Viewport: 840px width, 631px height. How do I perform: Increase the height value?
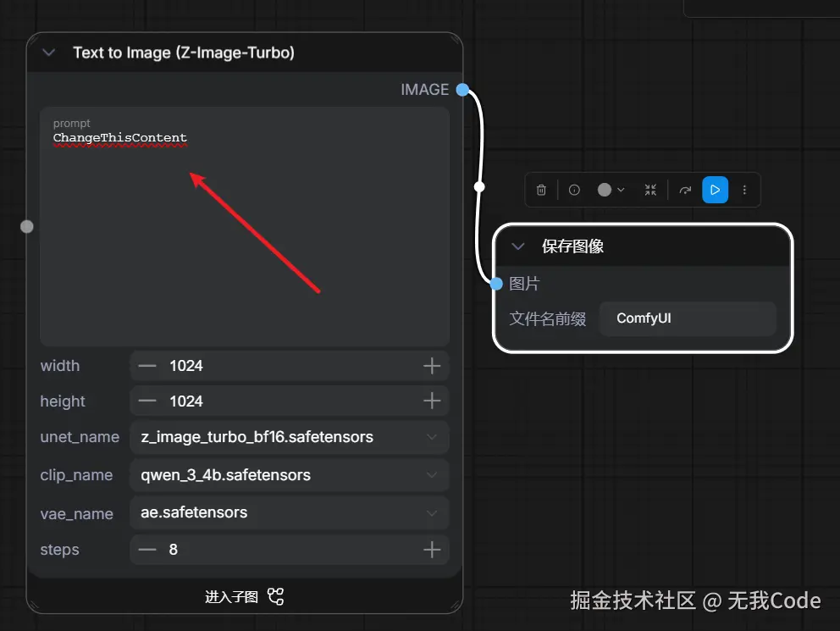(432, 401)
